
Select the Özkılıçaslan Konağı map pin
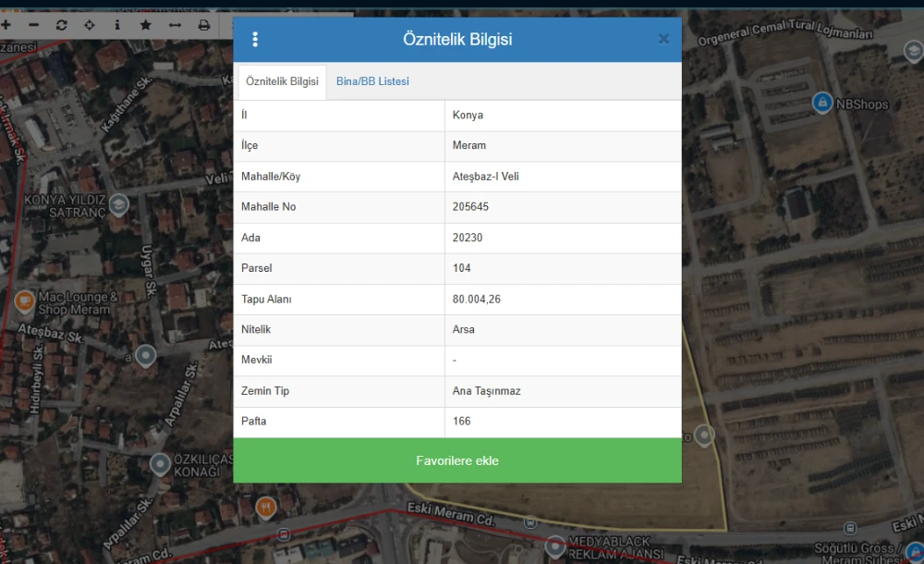click(x=160, y=463)
